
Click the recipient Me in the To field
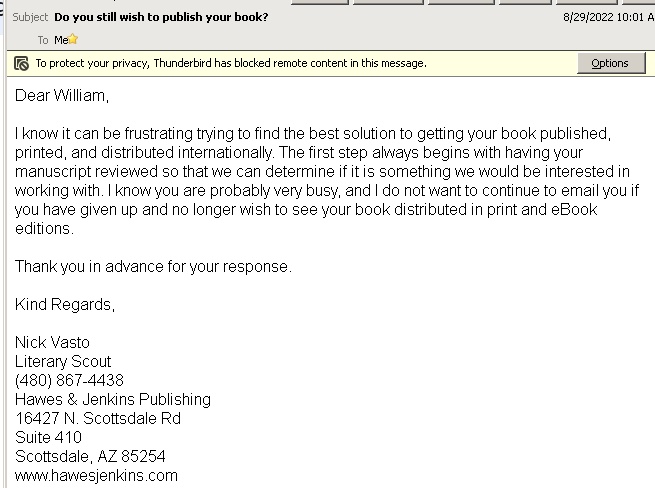pyautogui.click(x=61, y=40)
